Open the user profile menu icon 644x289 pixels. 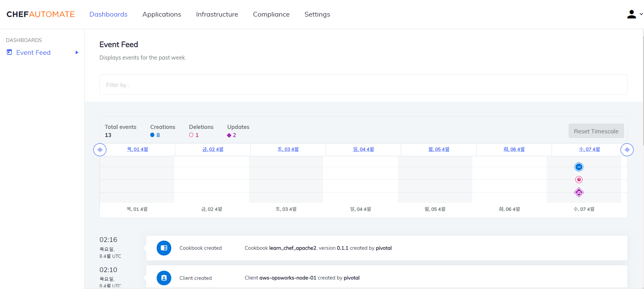(x=631, y=14)
